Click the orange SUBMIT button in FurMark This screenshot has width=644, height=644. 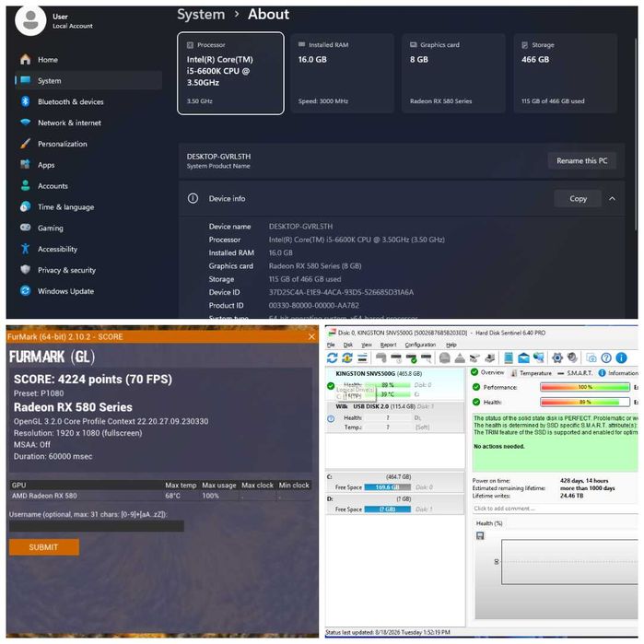coord(44,547)
